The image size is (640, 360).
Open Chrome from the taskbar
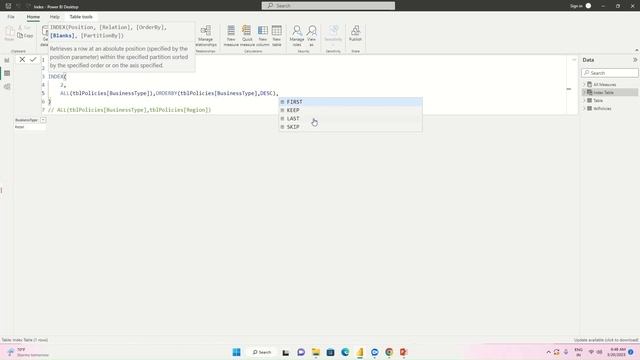point(389,352)
